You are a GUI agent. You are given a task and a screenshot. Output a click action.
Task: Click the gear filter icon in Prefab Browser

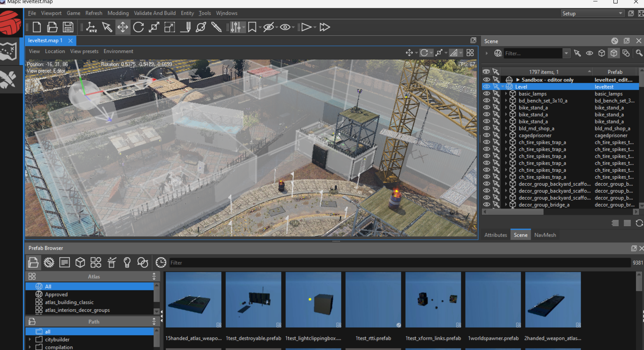[49, 263]
